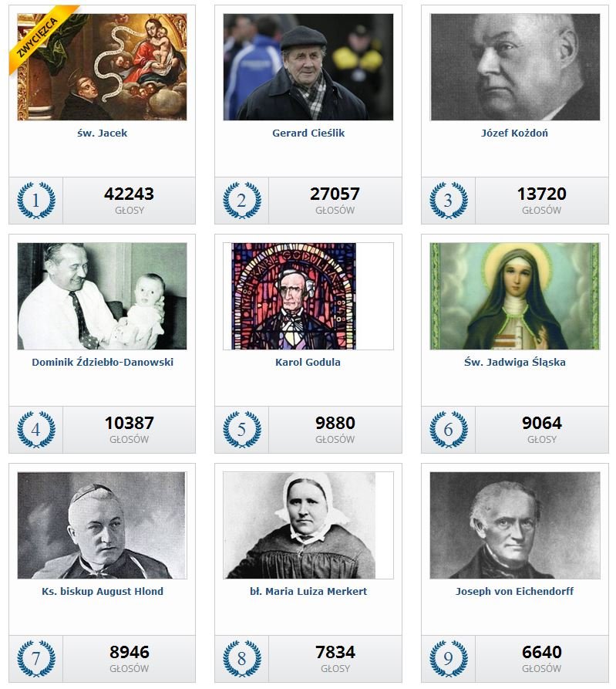Click the rank 1 laurel wreath badge
The width and height of the screenshot is (616, 689).
coord(36,201)
